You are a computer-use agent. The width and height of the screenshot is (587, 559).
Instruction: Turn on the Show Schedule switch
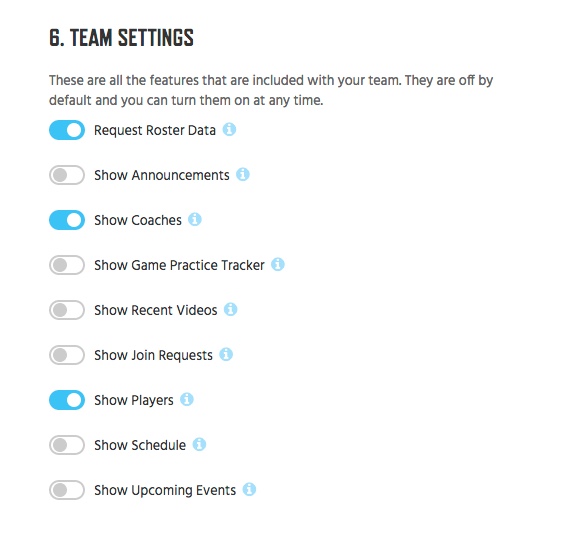[x=67, y=445]
